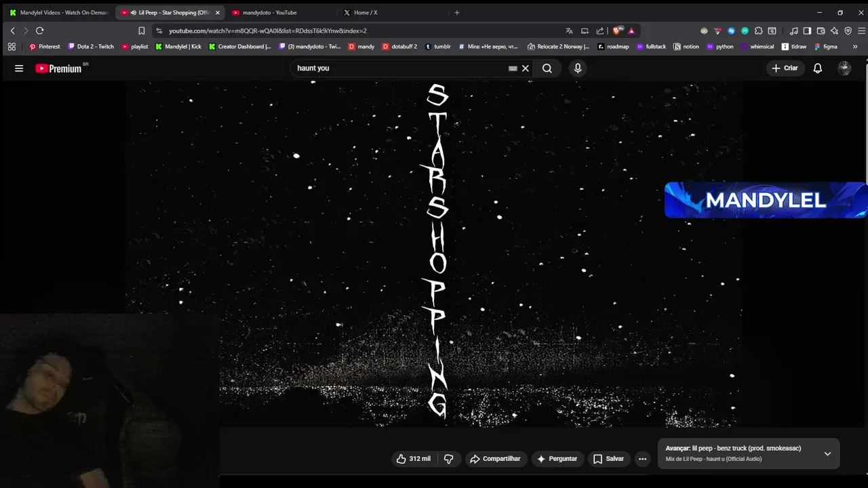This screenshot has height=488, width=868.
Task: Click the share page icon in address bar
Action: pyautogui.click(x=600, y=30)
